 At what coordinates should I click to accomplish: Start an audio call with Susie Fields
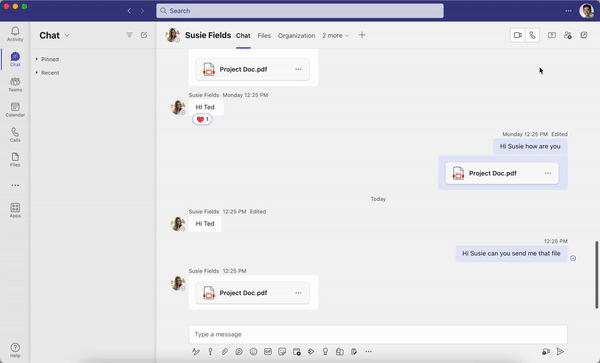(532, 35)
